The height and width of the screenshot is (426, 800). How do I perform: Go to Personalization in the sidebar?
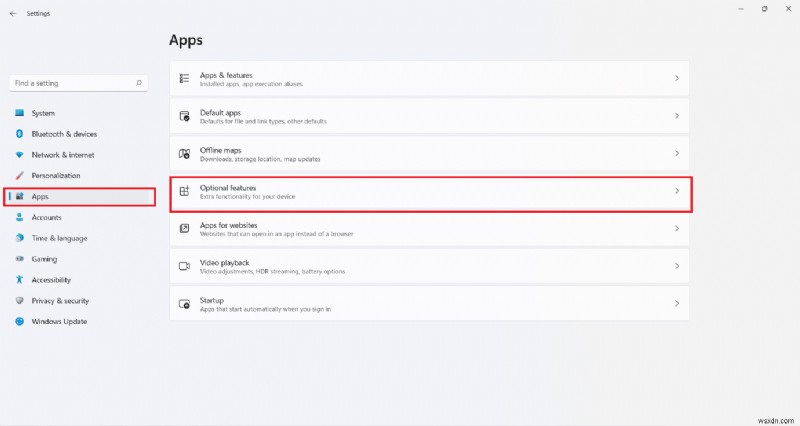click(54, 176)
